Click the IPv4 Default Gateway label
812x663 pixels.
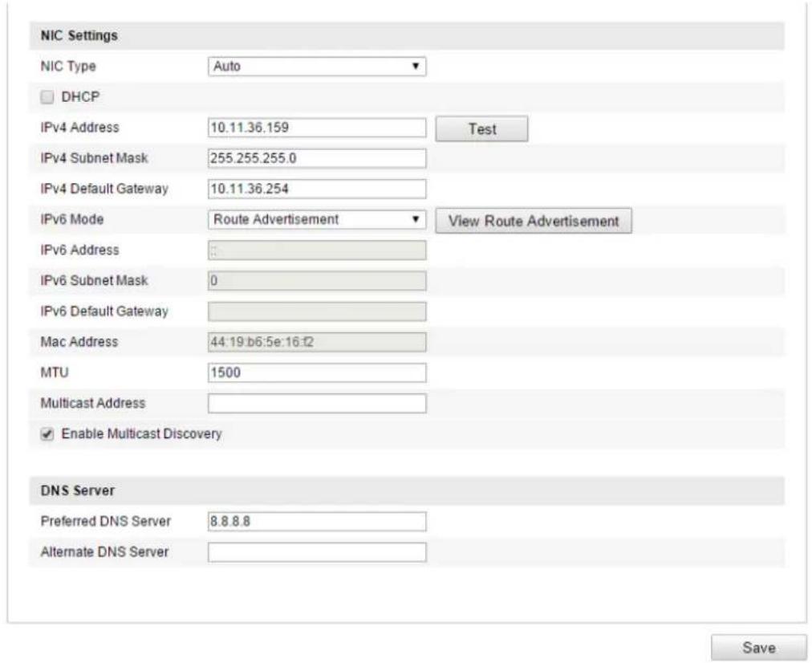pos(104,189)
